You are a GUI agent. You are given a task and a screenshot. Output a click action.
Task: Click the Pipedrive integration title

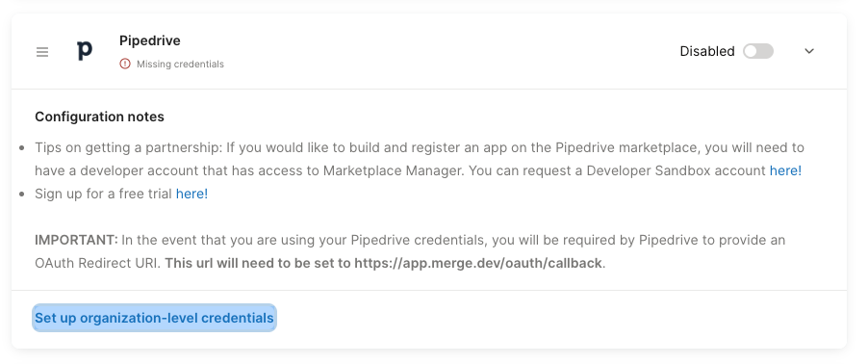(x=149, y=40)
